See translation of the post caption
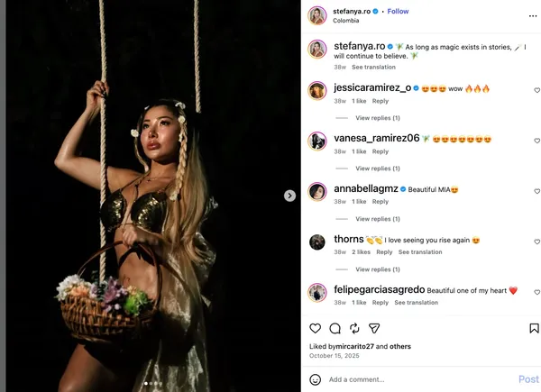This screenshot has width=541, height=392. pos(373,67)
